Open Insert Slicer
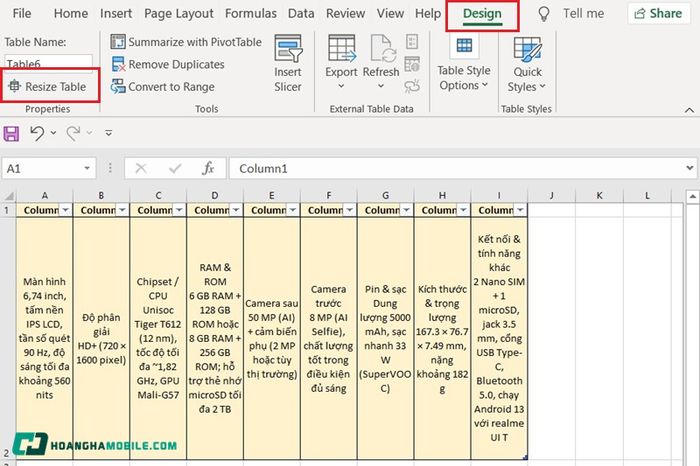700x466 pixels. 288,63
